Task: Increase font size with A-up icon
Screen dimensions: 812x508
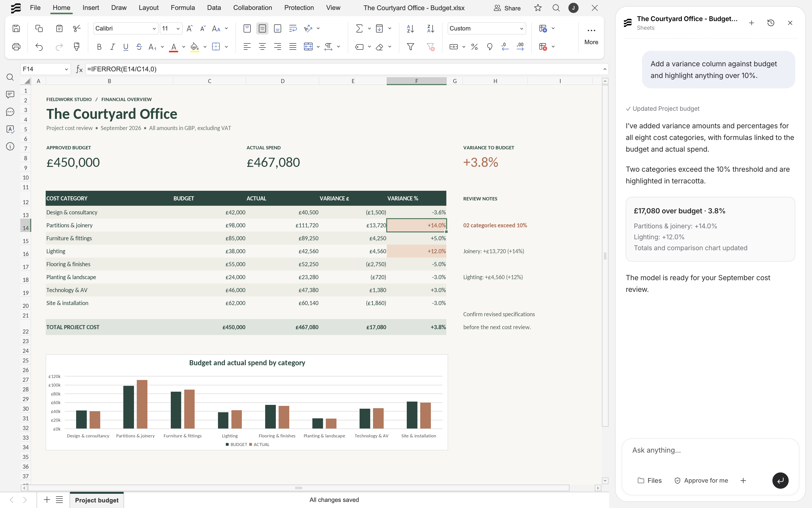Action: (190, 28)
